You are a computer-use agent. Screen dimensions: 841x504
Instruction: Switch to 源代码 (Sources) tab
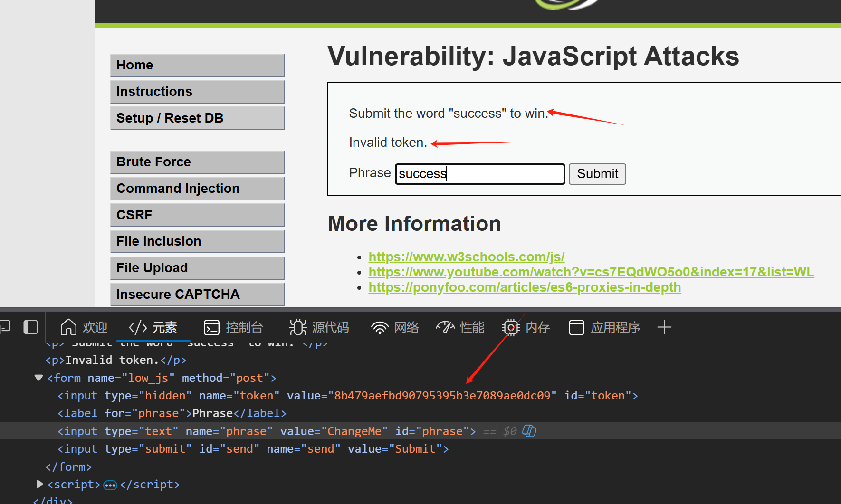coord(319,327)
